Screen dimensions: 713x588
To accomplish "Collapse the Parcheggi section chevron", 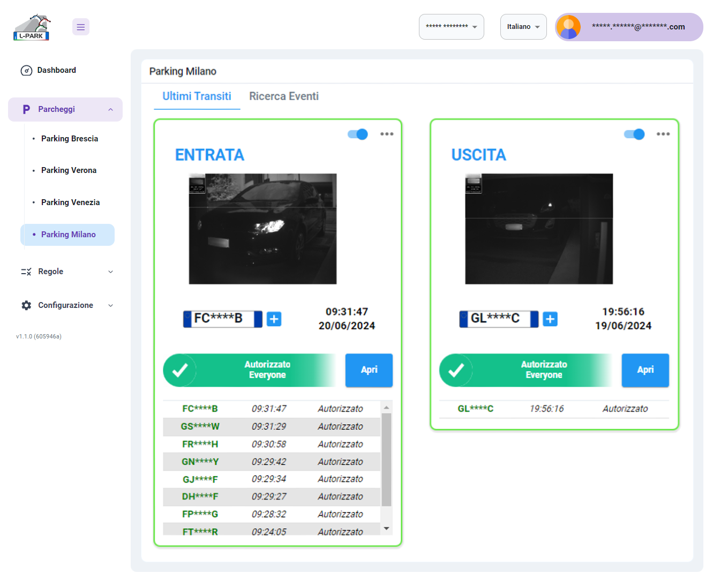I will tap(111, 109).
